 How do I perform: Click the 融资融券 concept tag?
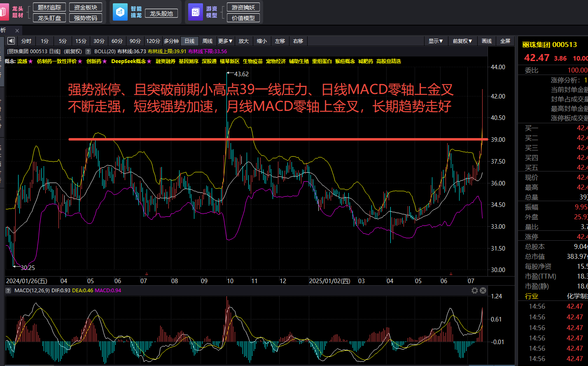[166, 61]
